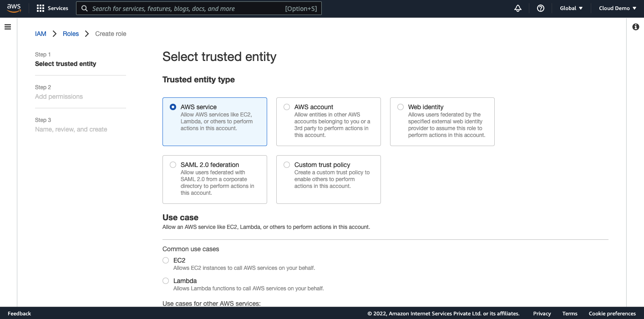Viewport: 644px width, 319px height.
Task: Choose the EC2 use case radio
Action: click(166, 260)
